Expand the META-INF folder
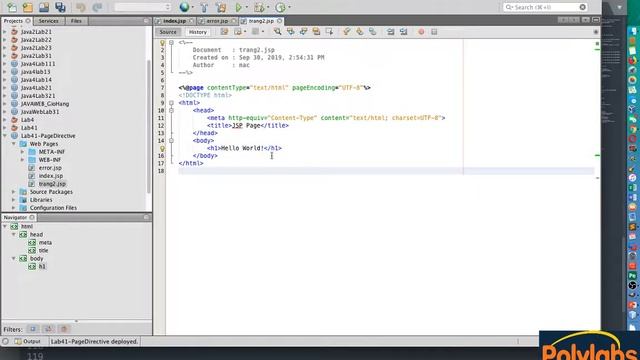Image resolution: width=640 pixels, height=360 pixels. (x=22, y=152)
